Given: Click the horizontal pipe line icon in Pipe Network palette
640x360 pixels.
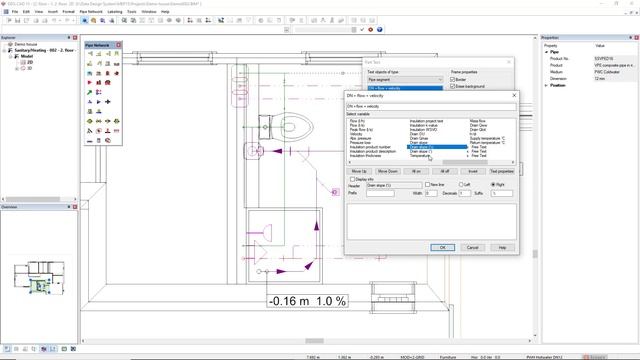Looking at the screenshot, I should click(x=90, y=140).
